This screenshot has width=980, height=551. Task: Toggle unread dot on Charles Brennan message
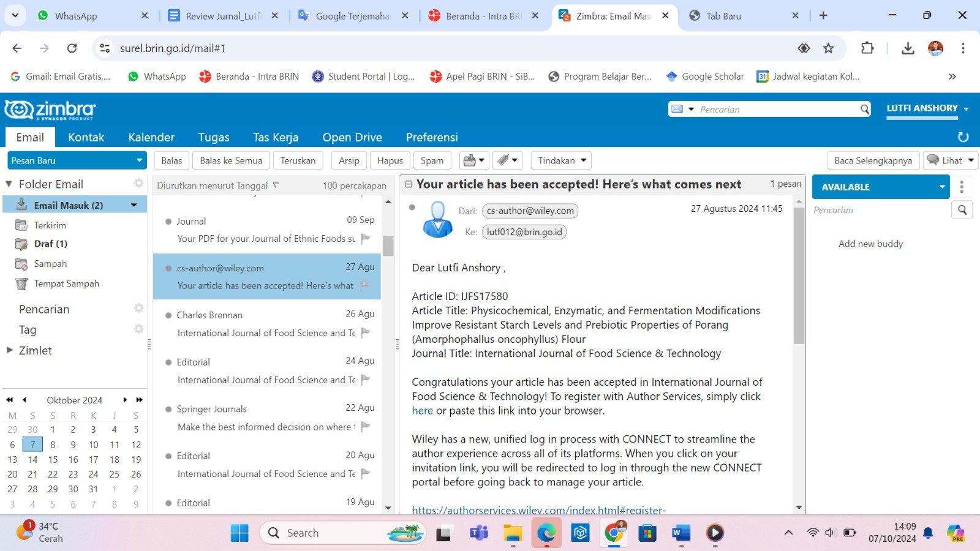(x=168, y=315)
